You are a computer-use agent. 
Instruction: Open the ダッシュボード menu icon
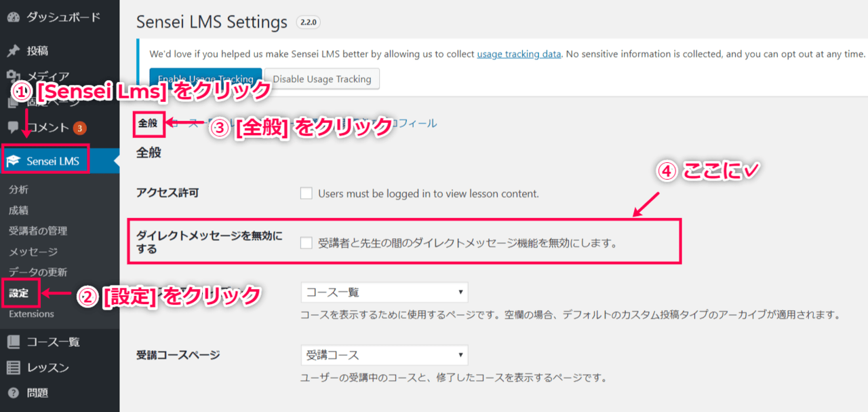(13, 17)
